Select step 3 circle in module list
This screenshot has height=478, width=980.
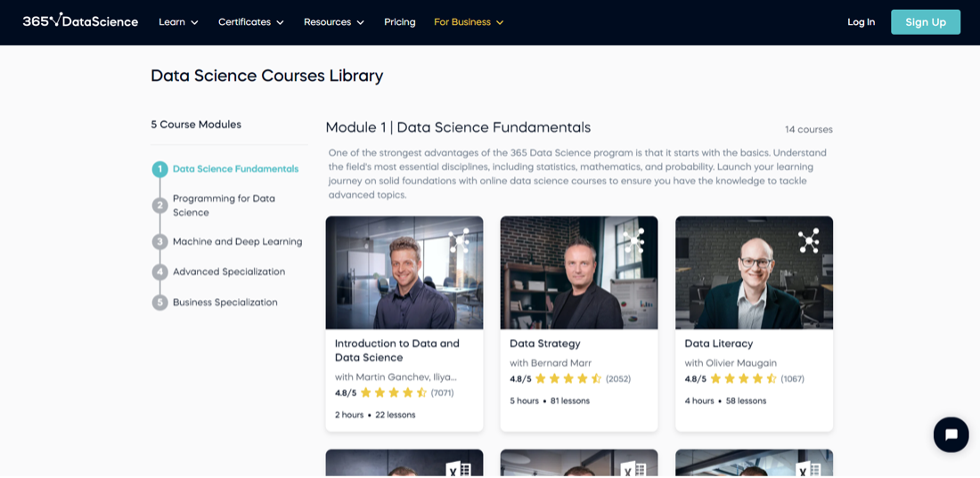[159, 242]
